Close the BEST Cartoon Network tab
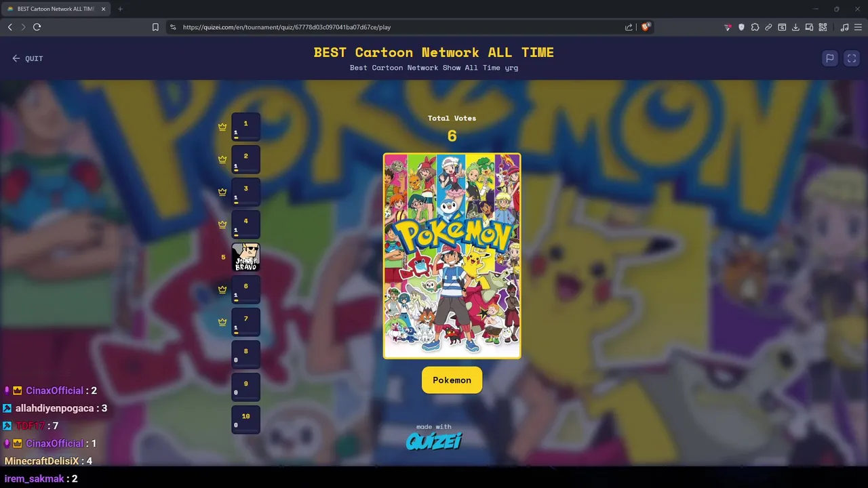Viewport: 868px width, 488px height. [x=103, y=9]
